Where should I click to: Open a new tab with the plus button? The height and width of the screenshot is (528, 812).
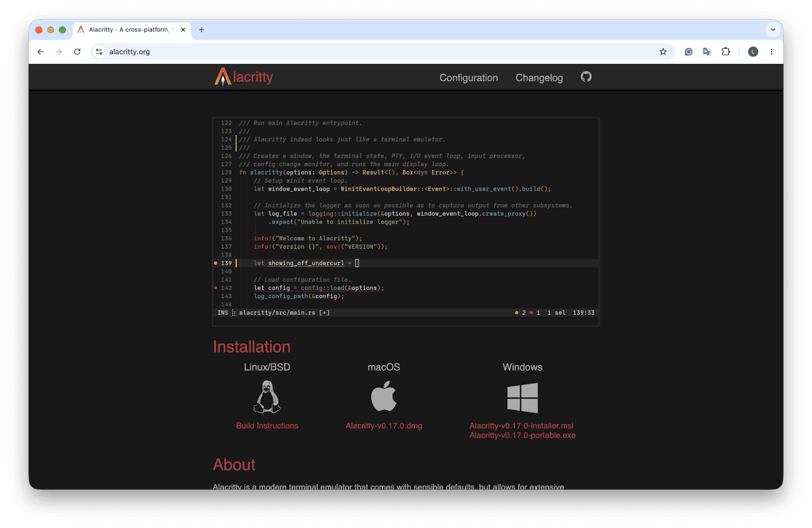201,30
